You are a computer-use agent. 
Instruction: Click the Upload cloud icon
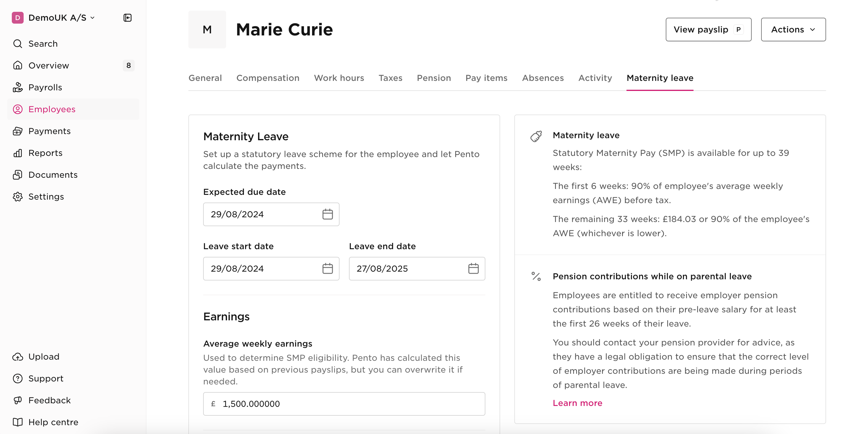[17, 357]
